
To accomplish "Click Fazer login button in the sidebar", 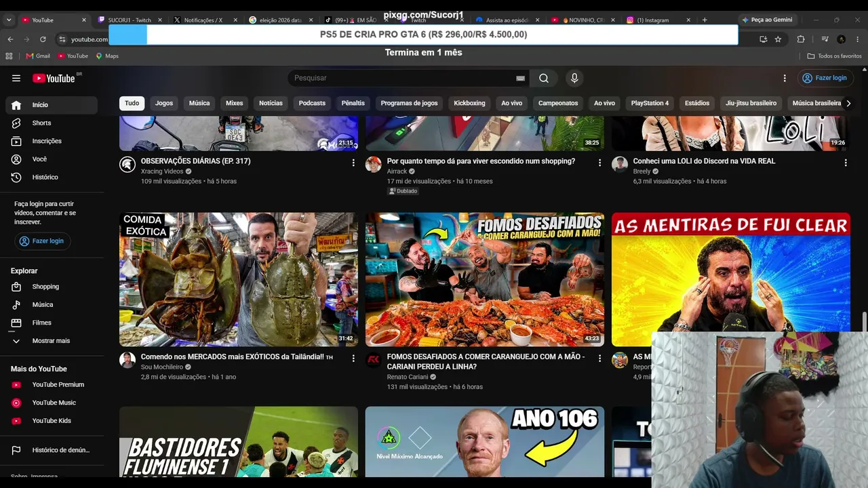I will coord(43,241).
